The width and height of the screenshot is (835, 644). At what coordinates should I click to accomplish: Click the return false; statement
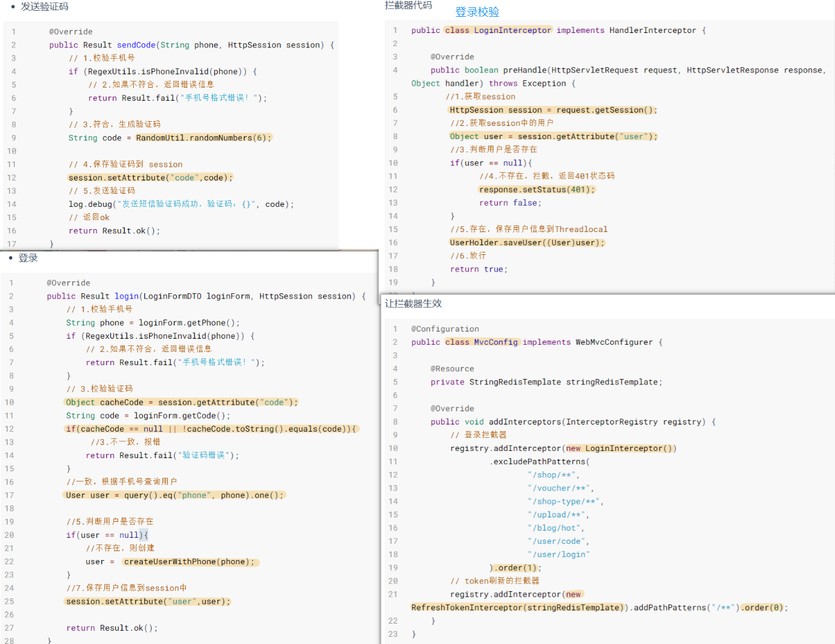tap(510, 203)
